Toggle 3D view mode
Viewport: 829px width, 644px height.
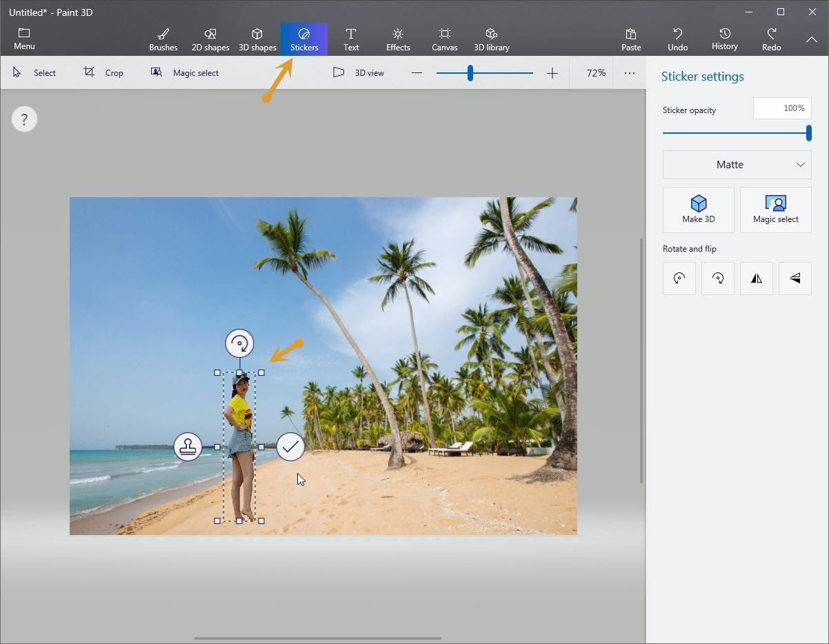358,72
